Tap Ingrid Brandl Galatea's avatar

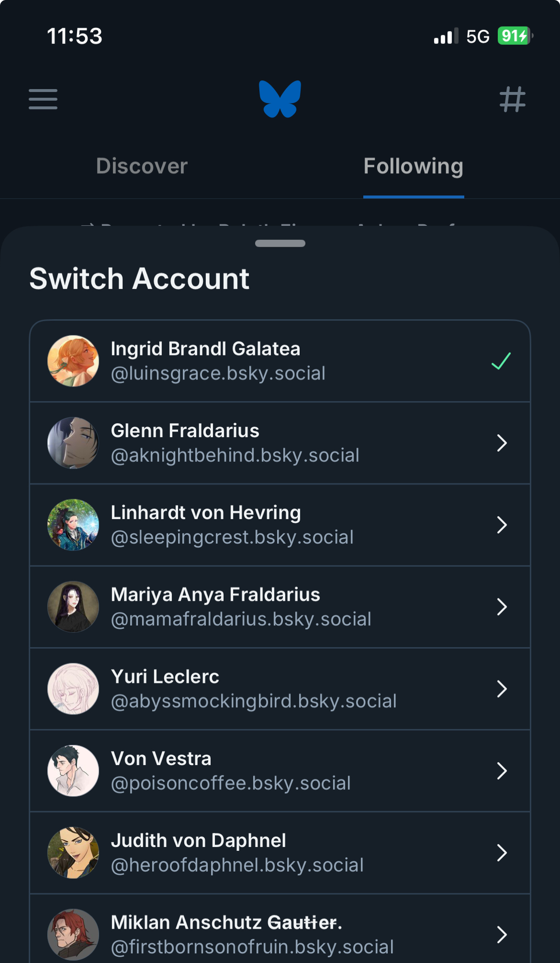[x=73, y=361]
